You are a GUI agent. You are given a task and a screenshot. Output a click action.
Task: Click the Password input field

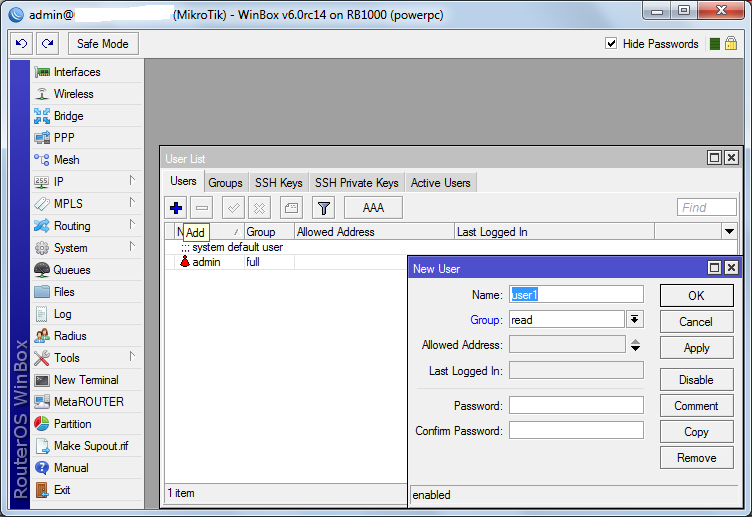576,405
